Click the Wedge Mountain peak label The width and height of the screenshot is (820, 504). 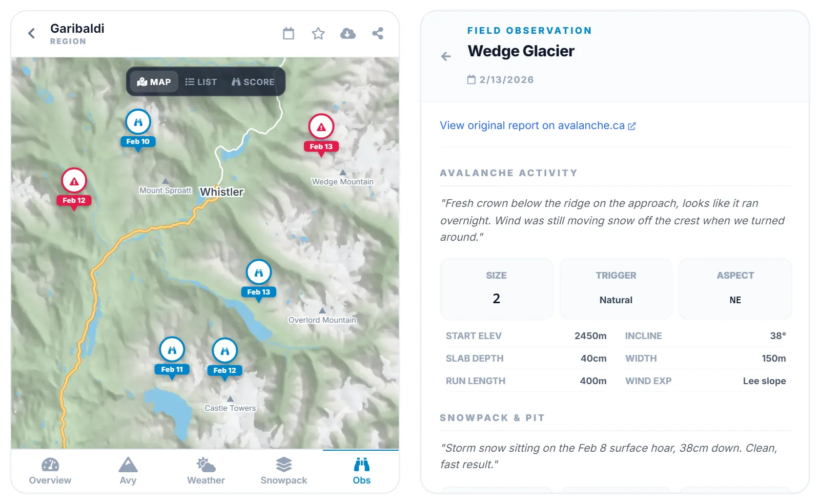[x=343, y=182]
